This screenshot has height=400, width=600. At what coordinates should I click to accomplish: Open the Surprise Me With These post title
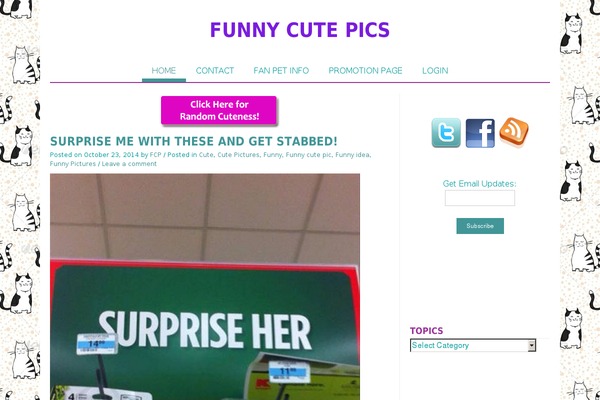[194, 141]
